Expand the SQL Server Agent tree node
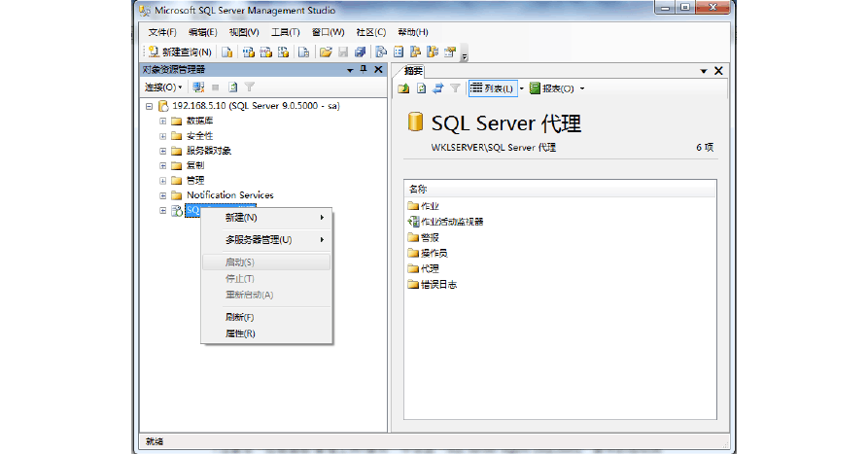This screenshot has height=454, width=868. 162,210
